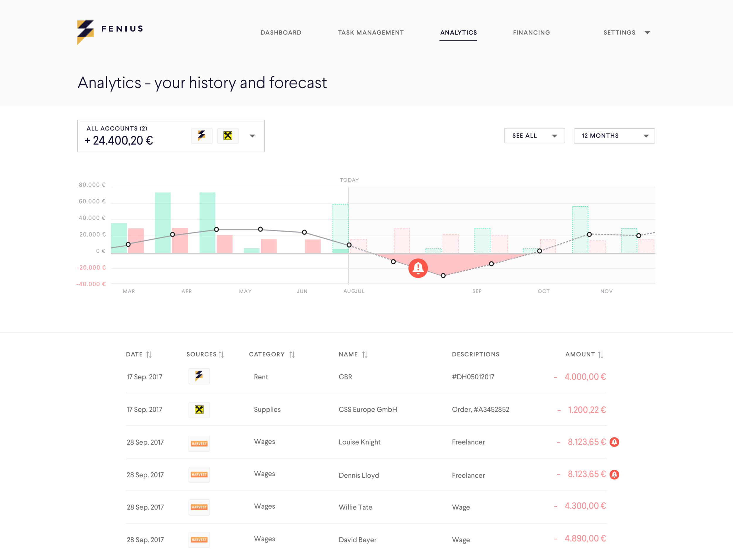Image resolution: width=733 pixels, height=560 pixels.
Task: Click alert bell beside Dennis Lloyd amount
Action: [x=614, y=474]
